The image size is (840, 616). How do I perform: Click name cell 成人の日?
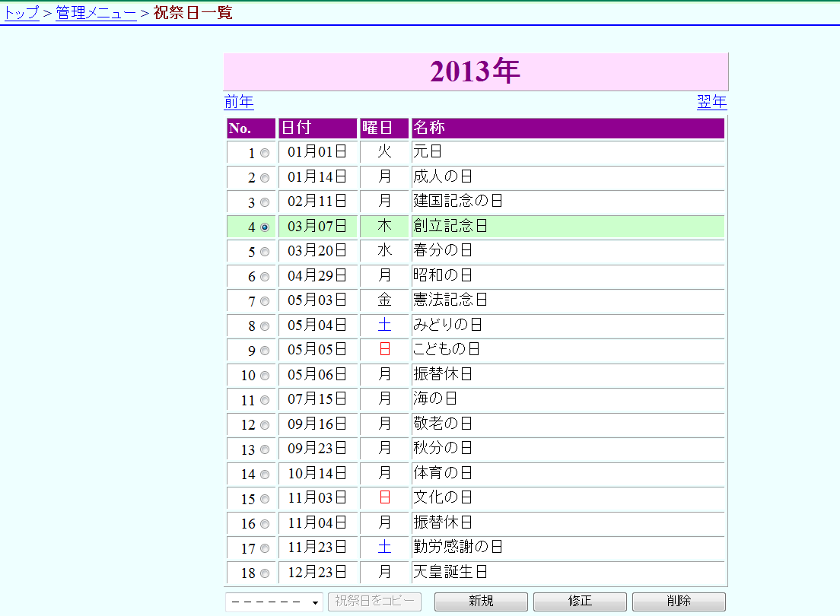coord(568,176)
